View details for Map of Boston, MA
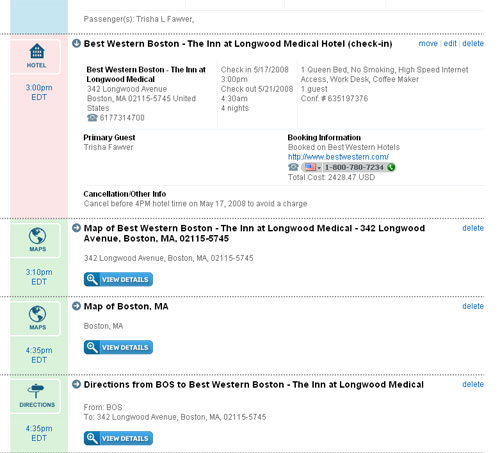 click(118, 347)
